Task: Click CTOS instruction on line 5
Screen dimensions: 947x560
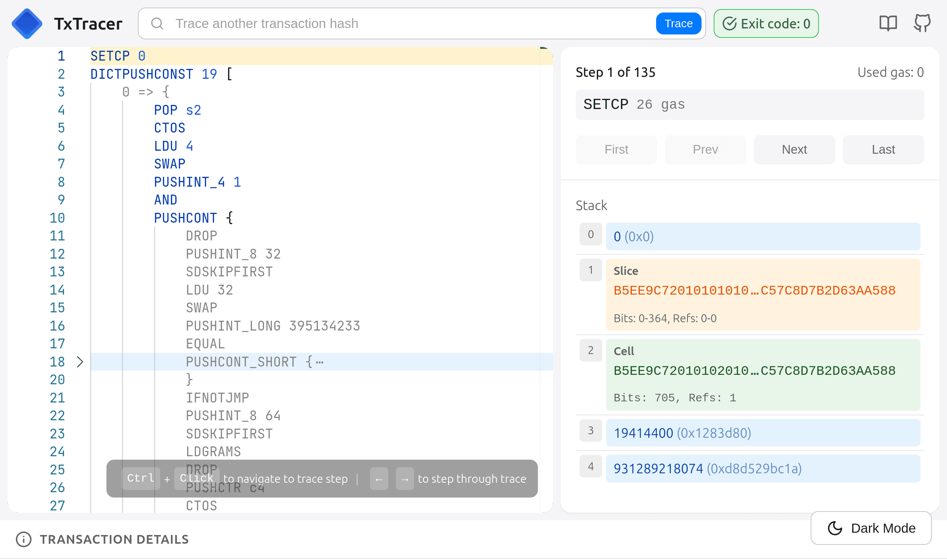Action: pyautogui.click(x=169, y=128)
